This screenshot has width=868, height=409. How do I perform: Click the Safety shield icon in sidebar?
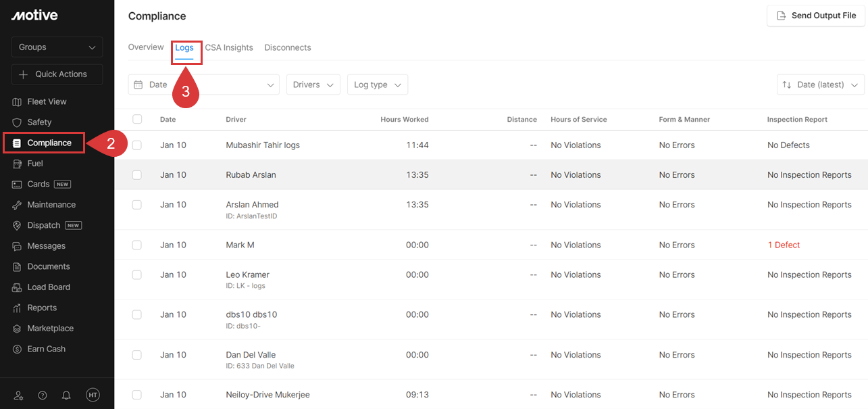point(17,122)
